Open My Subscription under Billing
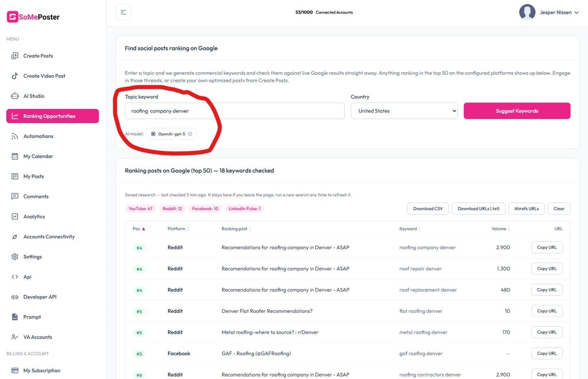 pyautogui.click(x=53, y=370)
